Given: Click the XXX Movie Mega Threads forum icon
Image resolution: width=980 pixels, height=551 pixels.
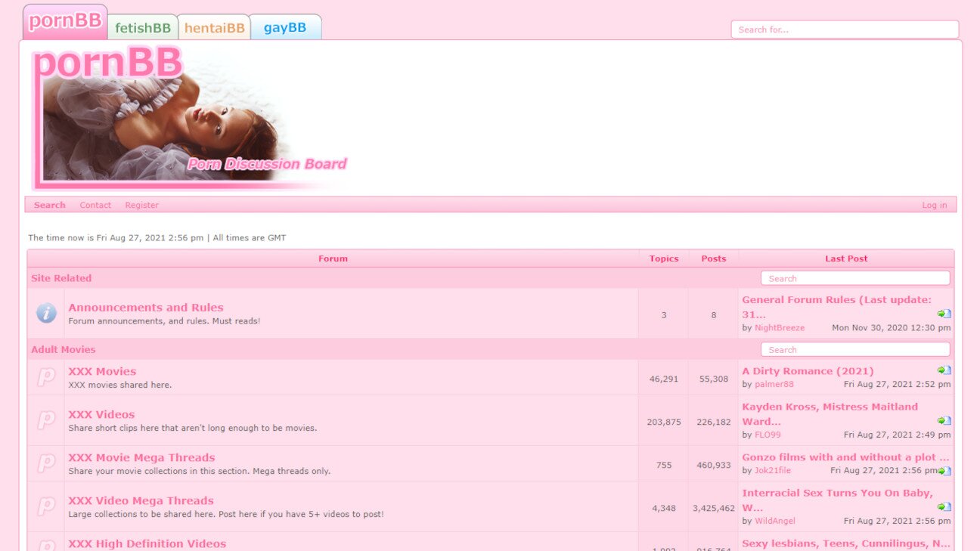Looking at the screenshot, I should point(46,463).
